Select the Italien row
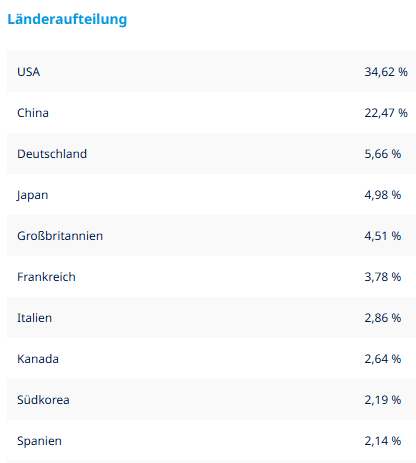The height and width of the screenshot is (463, 416). coord(211,318)
